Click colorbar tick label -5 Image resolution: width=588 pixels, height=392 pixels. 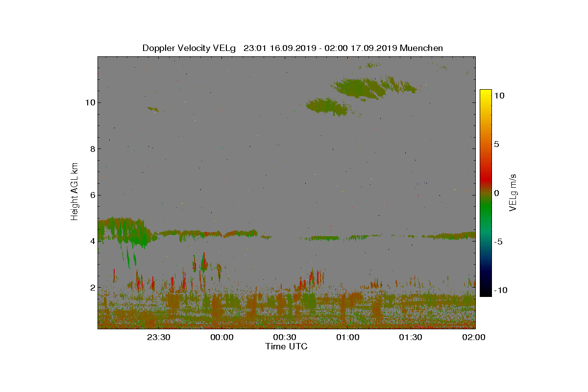click(497, 242)
